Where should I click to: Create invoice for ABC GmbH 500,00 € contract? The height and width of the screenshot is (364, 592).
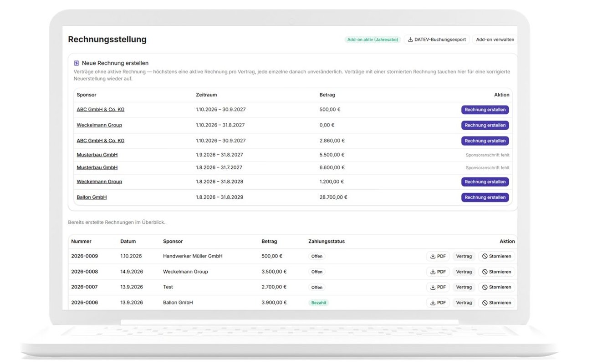coord(485,110)
